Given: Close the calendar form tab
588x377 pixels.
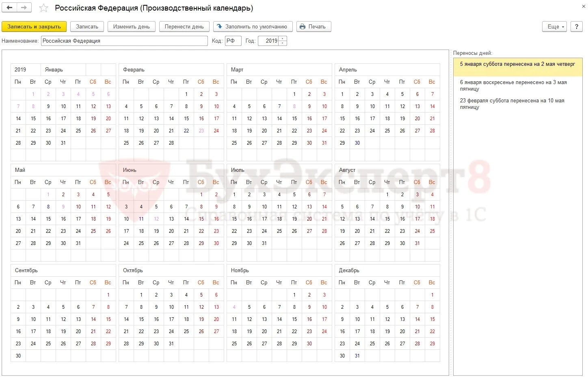Looking at the screenshot, I should [x=584, y=6].
